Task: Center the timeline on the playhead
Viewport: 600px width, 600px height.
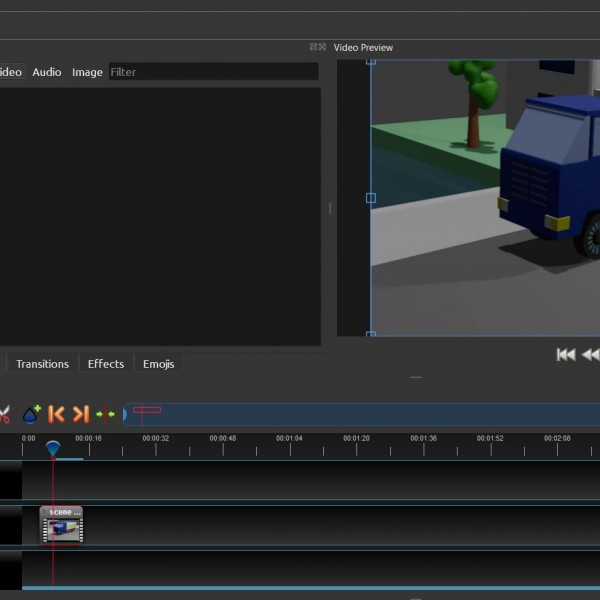Action: pyautogui.click(x=105, y=414)
